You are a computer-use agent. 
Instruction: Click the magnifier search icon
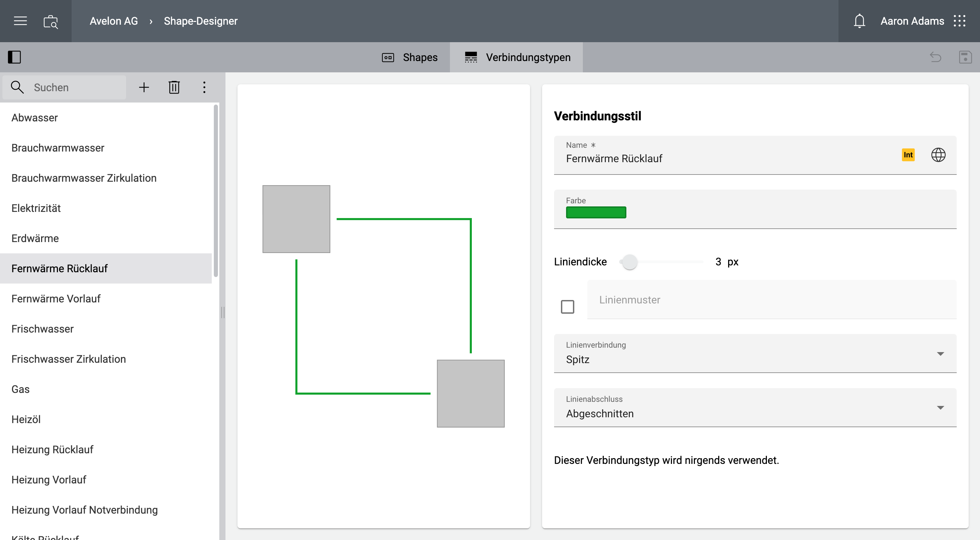[x=17, y=87]
